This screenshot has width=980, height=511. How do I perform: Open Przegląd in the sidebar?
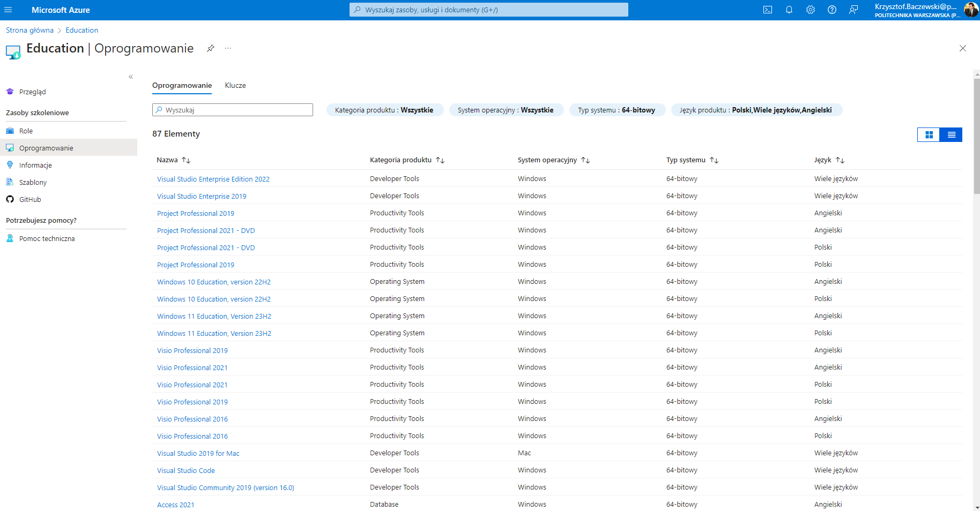tap(33, 92)
